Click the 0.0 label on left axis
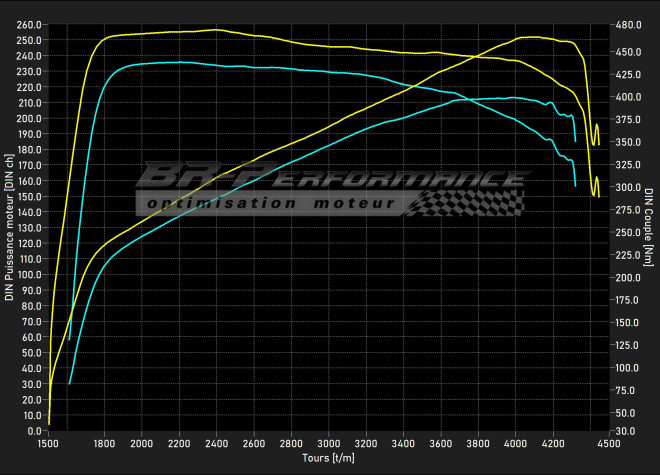Screen dimensions: 660x475 tap(35, 430)
